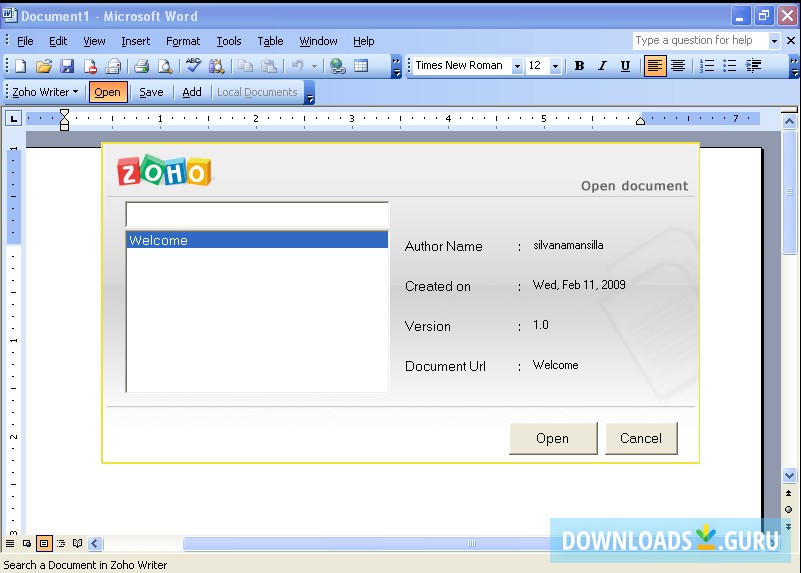Open the File menu
The image size is (801, 573).
[x=25, y=41]
